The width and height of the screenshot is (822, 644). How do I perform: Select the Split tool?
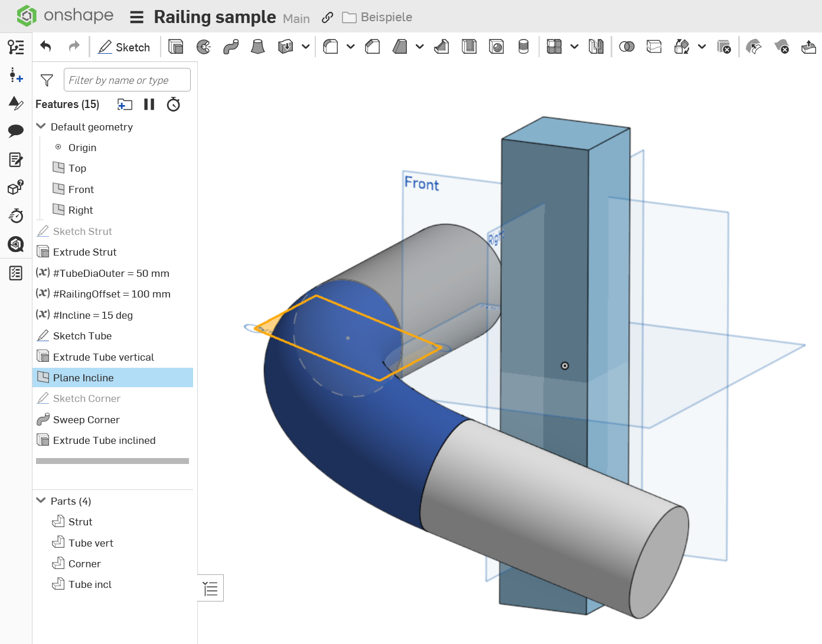pyautogui.click(x=654, y=47)
